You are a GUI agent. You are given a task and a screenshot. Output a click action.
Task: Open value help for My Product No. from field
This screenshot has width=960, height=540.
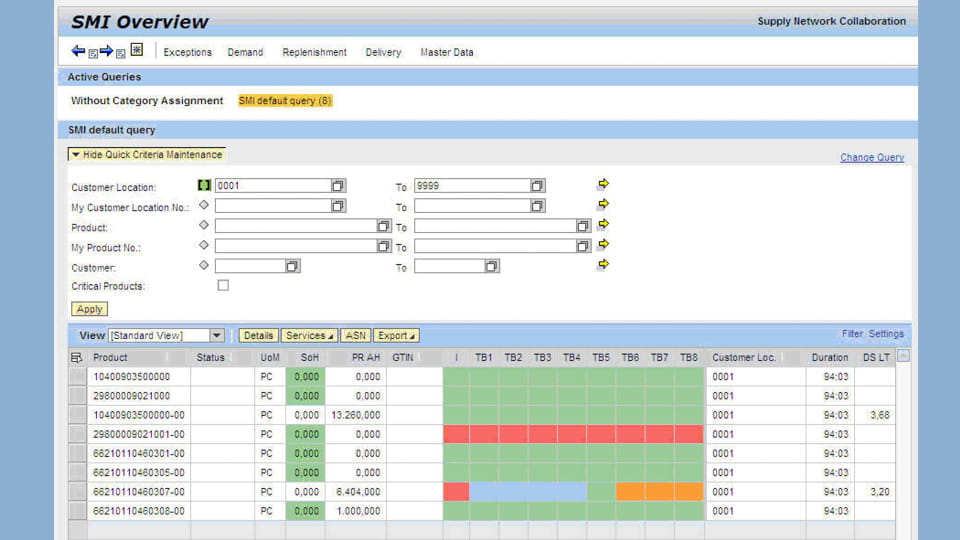(383, 246)
